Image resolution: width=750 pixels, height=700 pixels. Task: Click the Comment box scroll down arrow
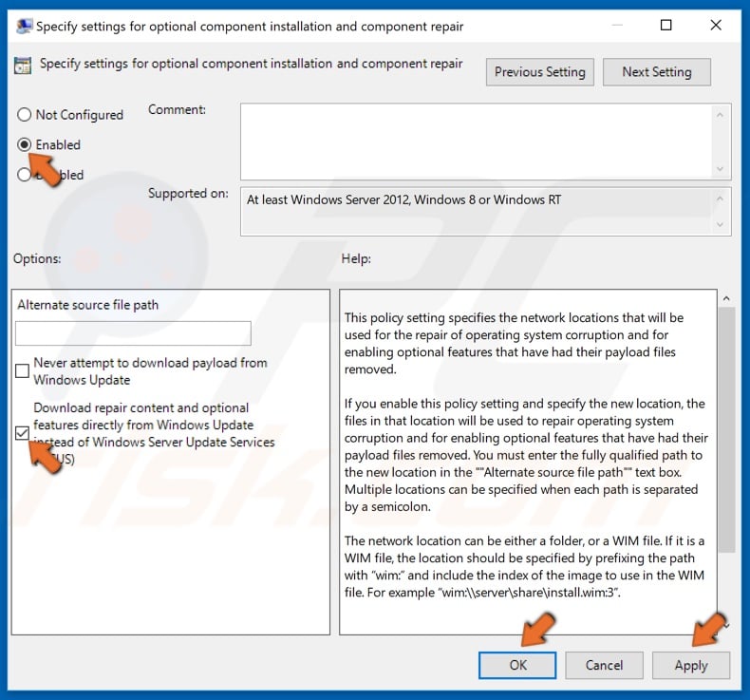(x=720, y=169)
